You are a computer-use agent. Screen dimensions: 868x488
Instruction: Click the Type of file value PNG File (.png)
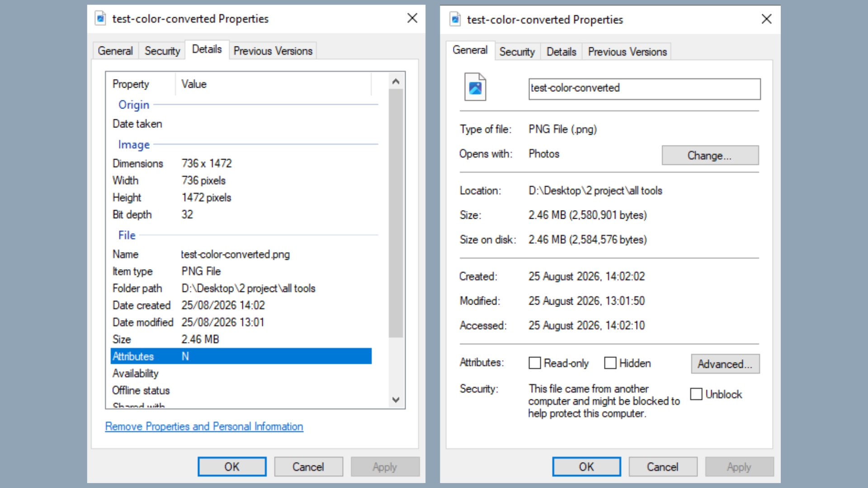click(x=563, y=129)
